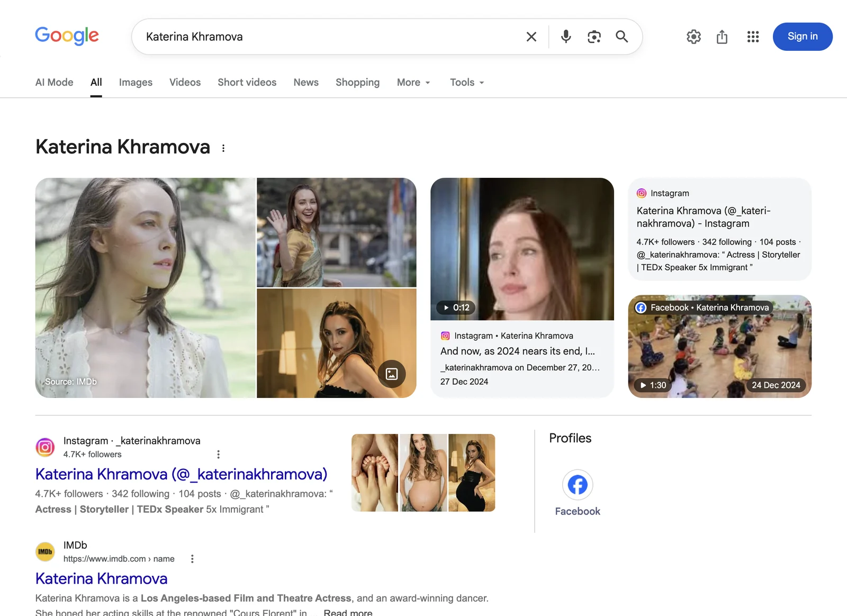
Task: Click Instagram icon on video card
Action: point(445,336)
